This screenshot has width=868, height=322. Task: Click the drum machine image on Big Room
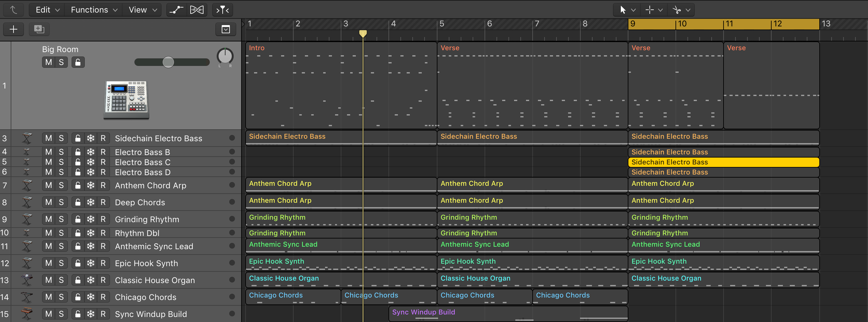point(126,100)
